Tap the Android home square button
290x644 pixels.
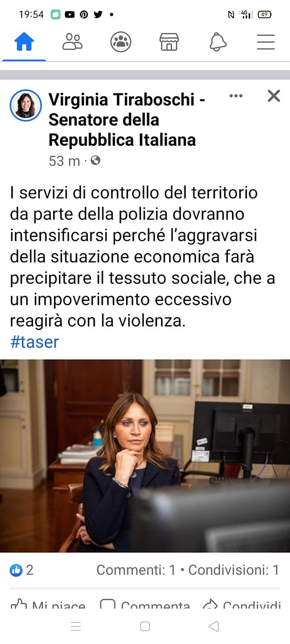coord(145,626)
